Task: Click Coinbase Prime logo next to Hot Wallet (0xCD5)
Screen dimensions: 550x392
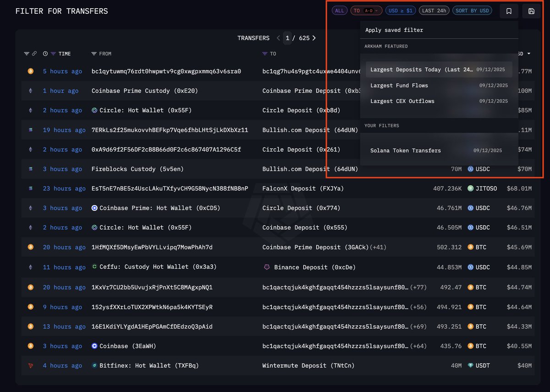Action: click(x=94, y=208)
